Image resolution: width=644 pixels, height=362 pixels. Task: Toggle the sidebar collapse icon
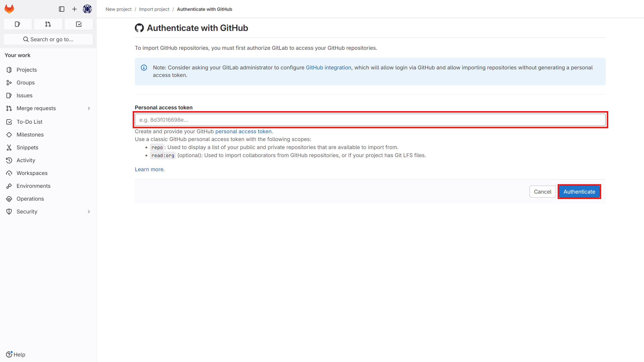point(62,9)
